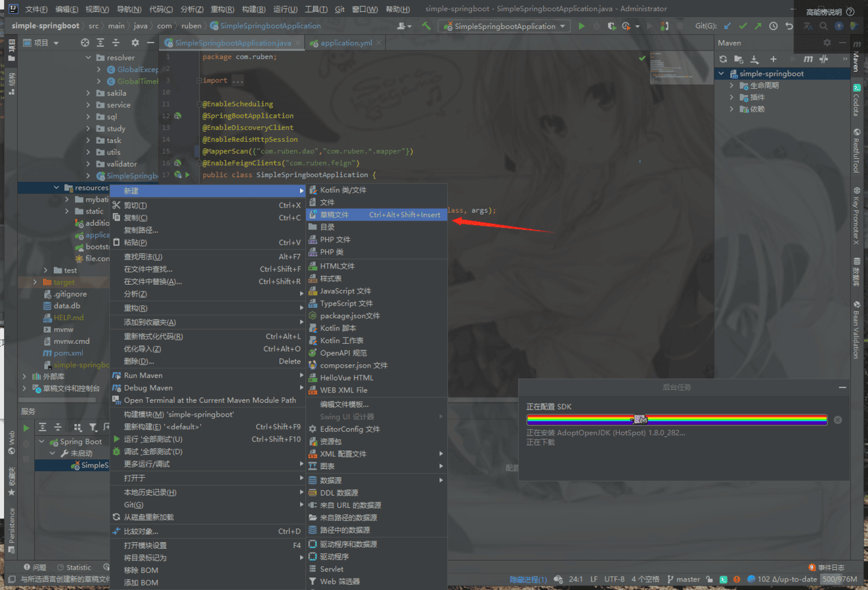
Task: Expand the 生命周期 node in Maven panel
Action: click(x=731, y=85)
